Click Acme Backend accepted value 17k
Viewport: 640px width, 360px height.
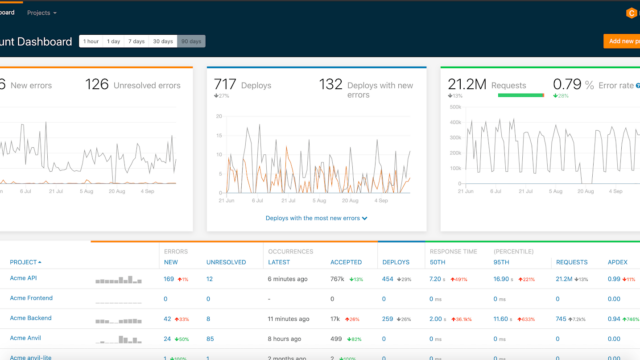pyautogui.click(x=335, y=319)
